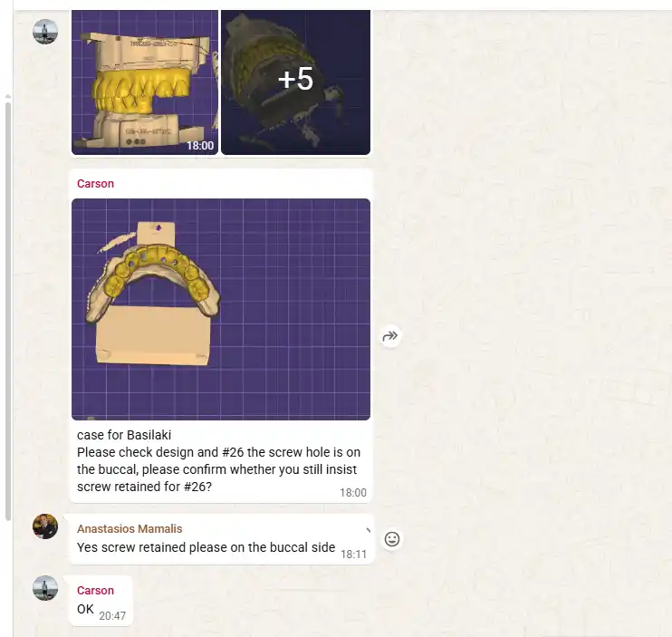672x637 pixels.
Task: Click the 20:47 timestamp on the OK message
Action: click(112, 616)
